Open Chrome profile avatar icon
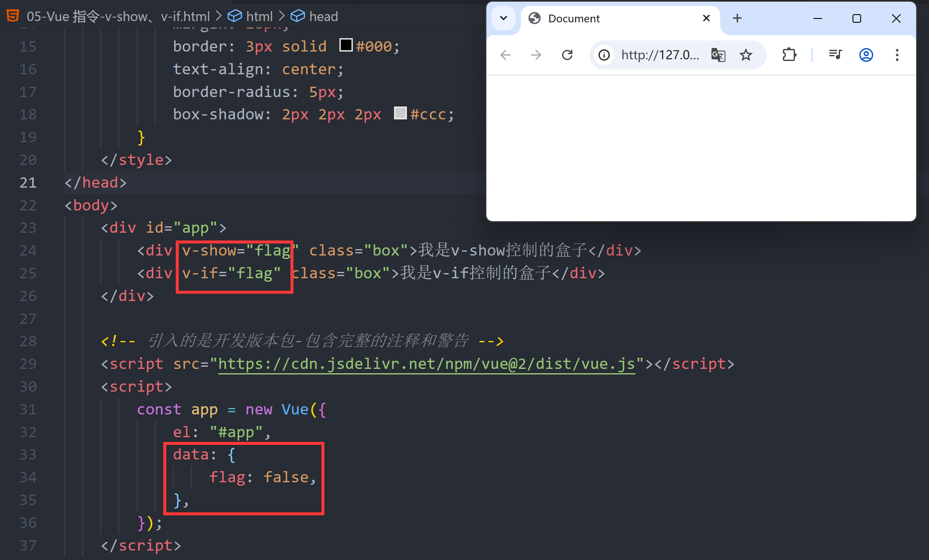 [866, 55]
